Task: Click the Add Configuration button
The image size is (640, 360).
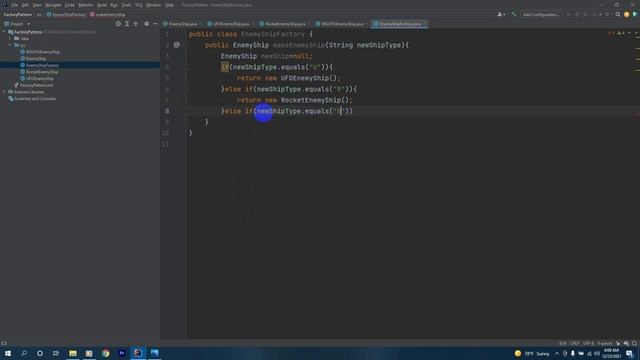Action: (x=541, y=15)
